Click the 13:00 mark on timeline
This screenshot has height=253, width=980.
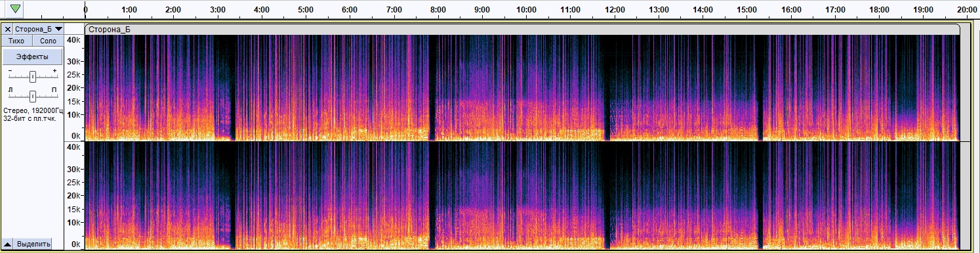pos(659,10)
